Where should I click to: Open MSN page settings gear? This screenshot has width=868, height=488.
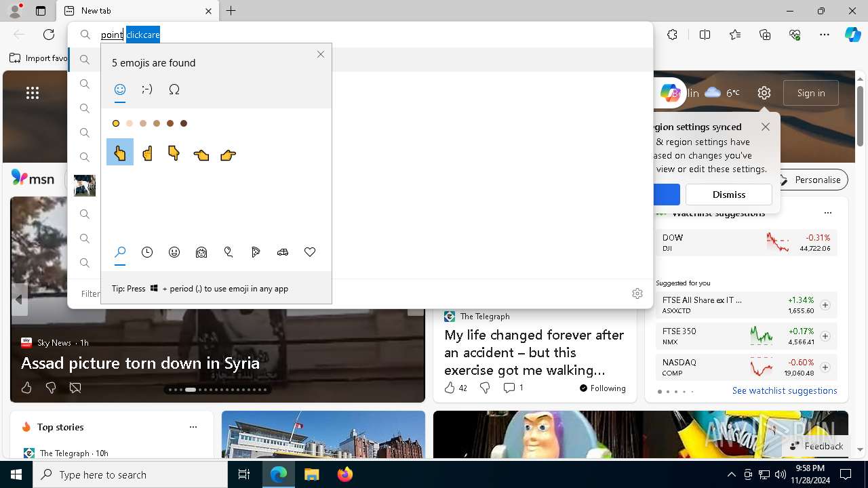coord(764,93)
